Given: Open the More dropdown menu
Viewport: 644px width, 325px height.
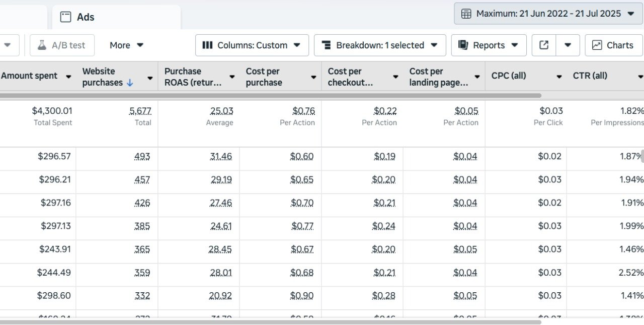Looking at the screenshot, I should coord(127,45).
